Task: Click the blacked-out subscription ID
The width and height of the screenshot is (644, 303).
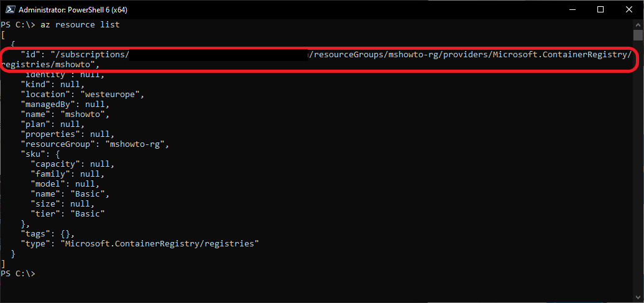Action: pos(219,55)
